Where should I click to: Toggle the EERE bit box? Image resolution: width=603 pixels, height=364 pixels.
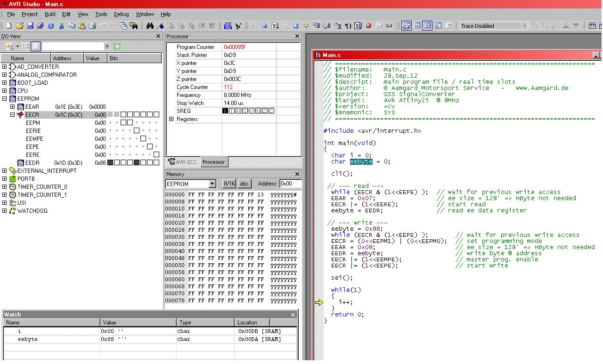tap(156, 154)
